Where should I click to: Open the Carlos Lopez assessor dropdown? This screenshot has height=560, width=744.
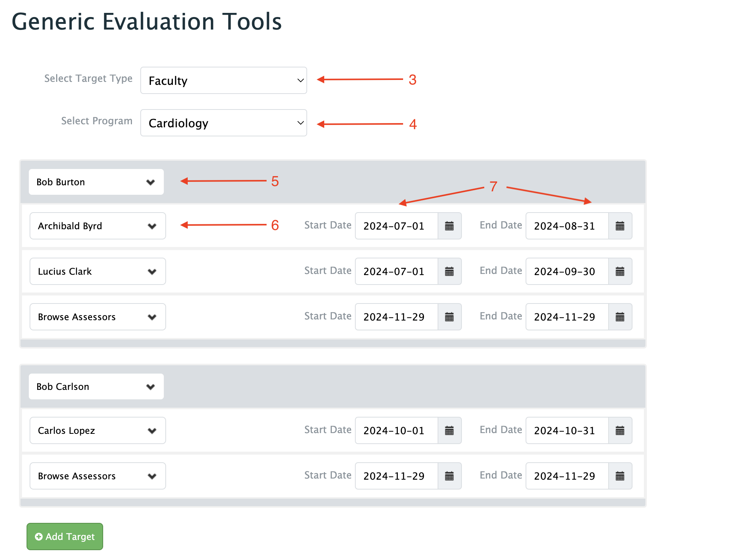coord(98,431)
